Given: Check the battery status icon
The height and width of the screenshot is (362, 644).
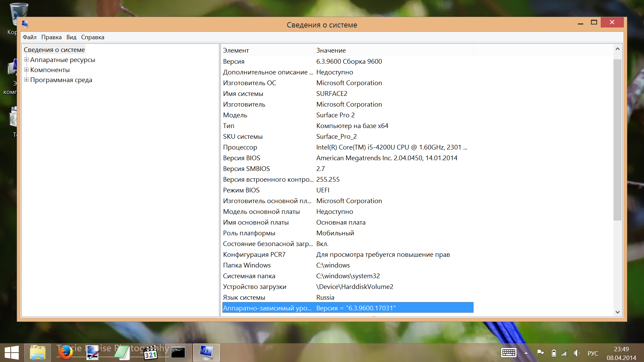Looking at the screenshot, I should point(554,353).
